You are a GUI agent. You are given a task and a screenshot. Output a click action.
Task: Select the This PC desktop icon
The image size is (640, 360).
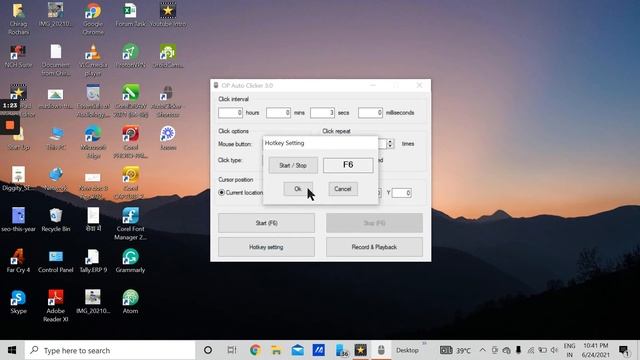pyautogui.click(x=56, y=138)
